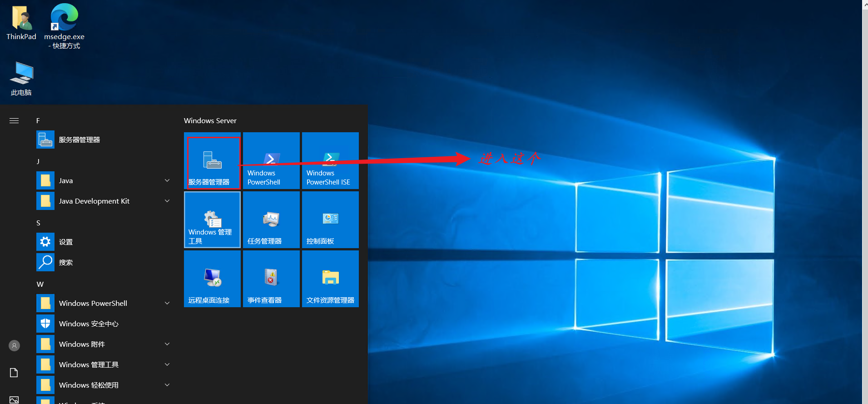Jump via the letter J header
The width and height of the screenshot is (868, 404).
pos(38,161)
